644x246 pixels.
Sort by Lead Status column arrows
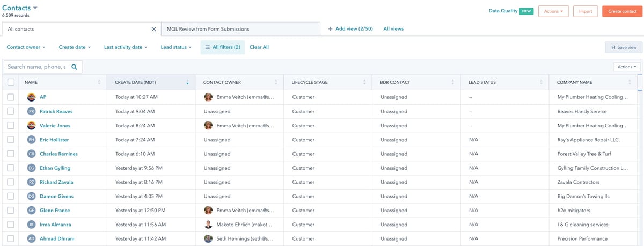click(x=541, y=82)
